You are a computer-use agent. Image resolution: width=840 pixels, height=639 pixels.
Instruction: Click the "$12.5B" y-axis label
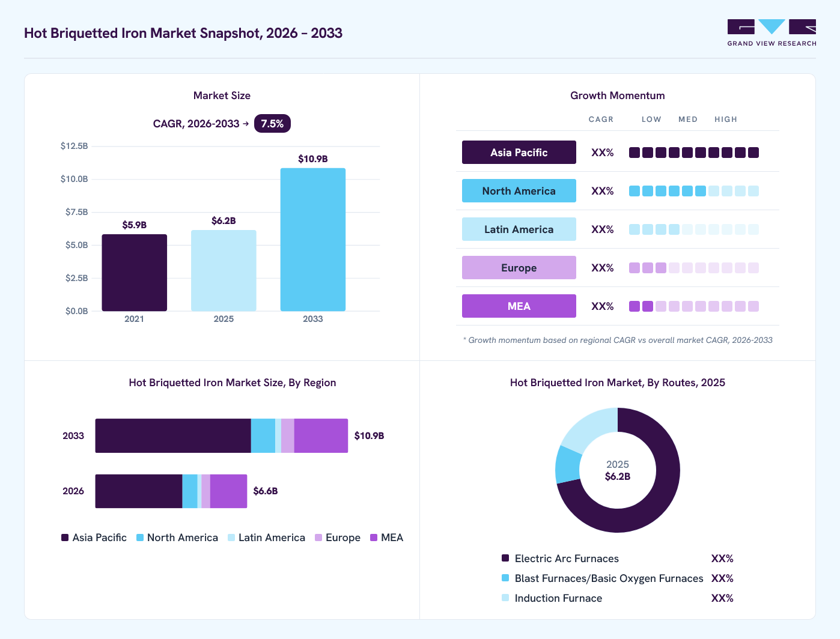pos(75,146)
